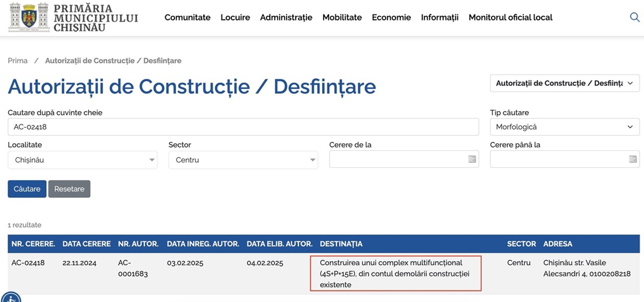Click the Chișinău city hall coat-of-arms logo

click(29, 17)
